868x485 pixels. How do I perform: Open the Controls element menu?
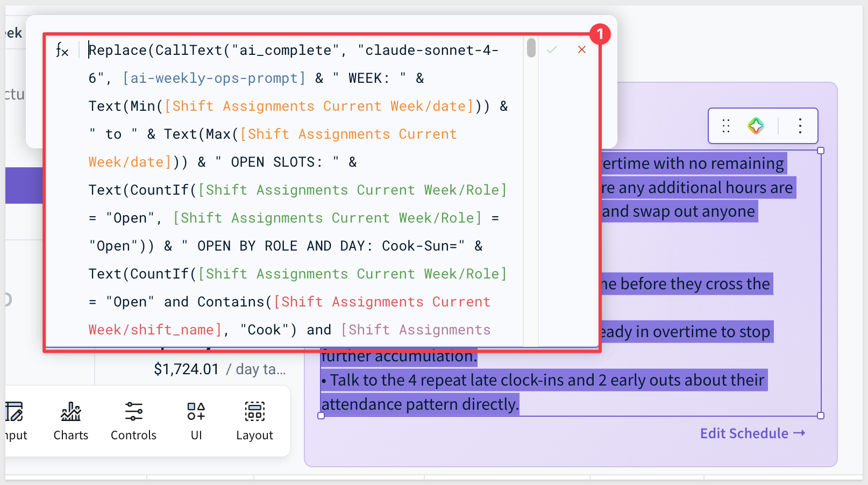133,422
